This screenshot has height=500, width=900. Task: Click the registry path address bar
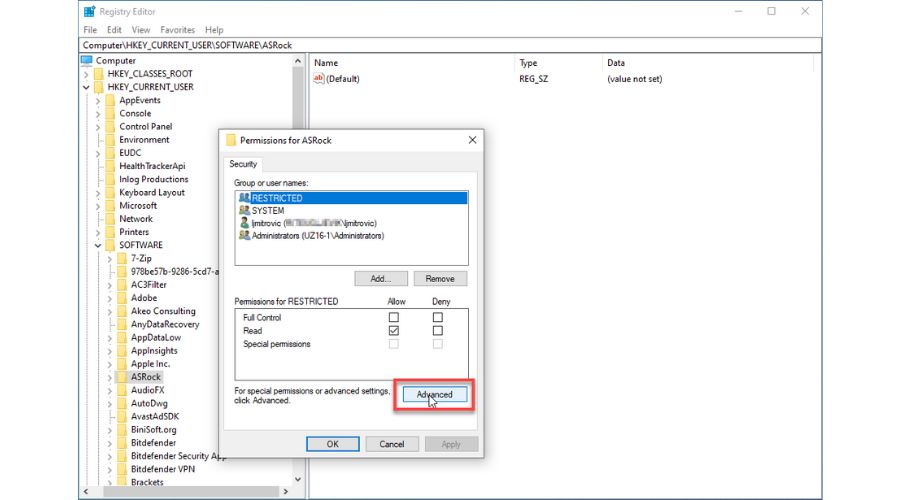point(450,45)
